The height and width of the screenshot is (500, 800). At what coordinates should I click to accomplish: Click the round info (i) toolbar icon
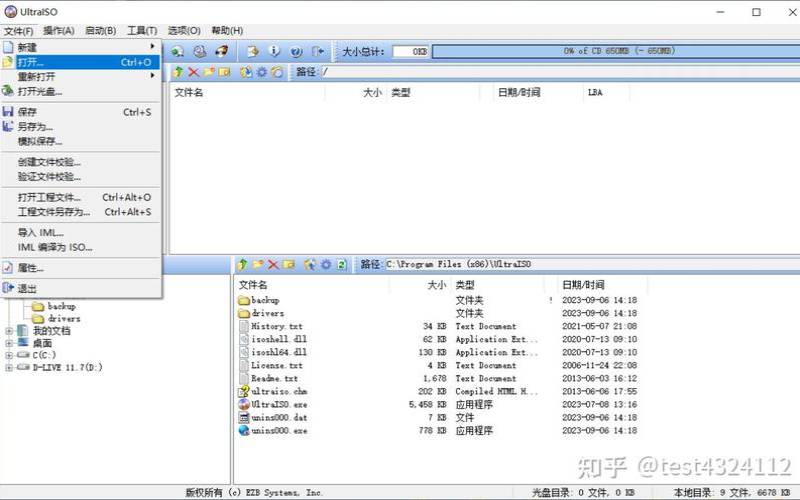(x=274, y=52)
